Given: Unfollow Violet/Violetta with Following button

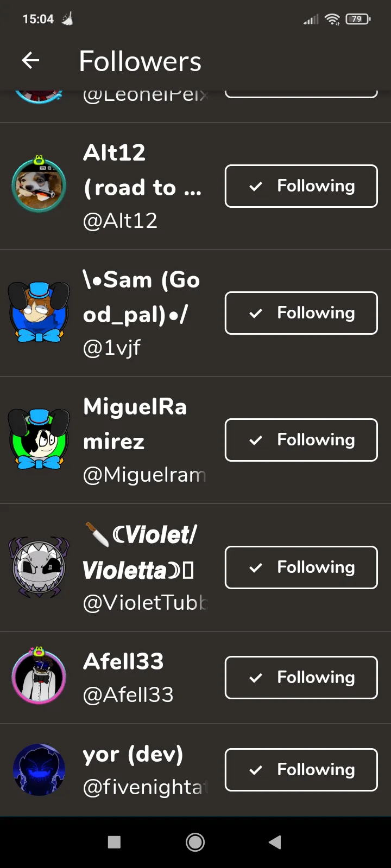Looking at the screenshot, I should click(x=301, y=567).
